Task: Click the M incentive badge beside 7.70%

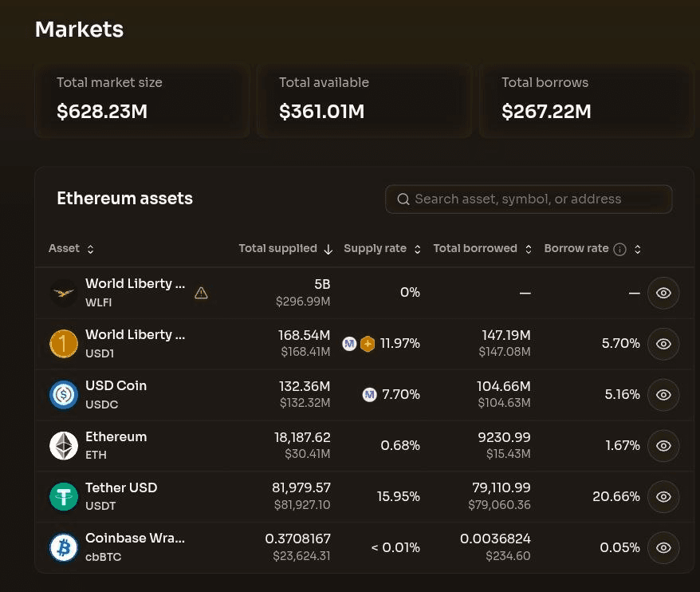Action: click(x=369, y=394)
